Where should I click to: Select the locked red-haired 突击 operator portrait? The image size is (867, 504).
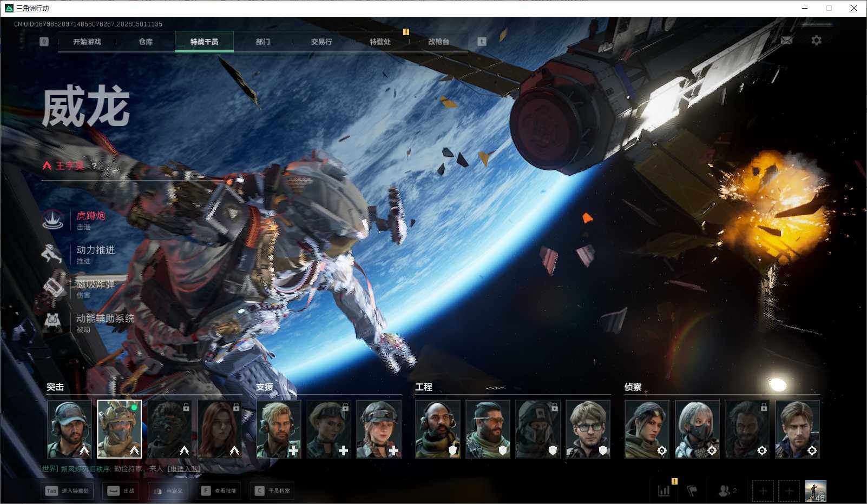coord(219,429)
